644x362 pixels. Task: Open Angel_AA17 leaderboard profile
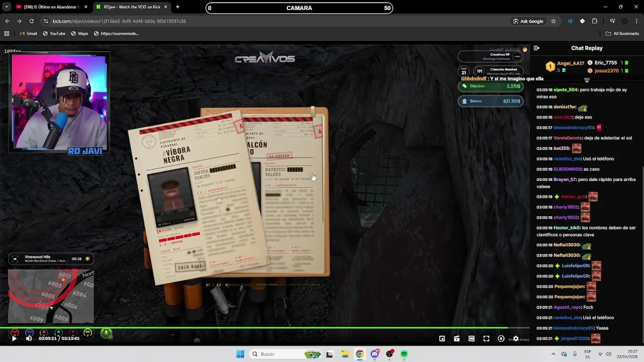tap(571, 63)
